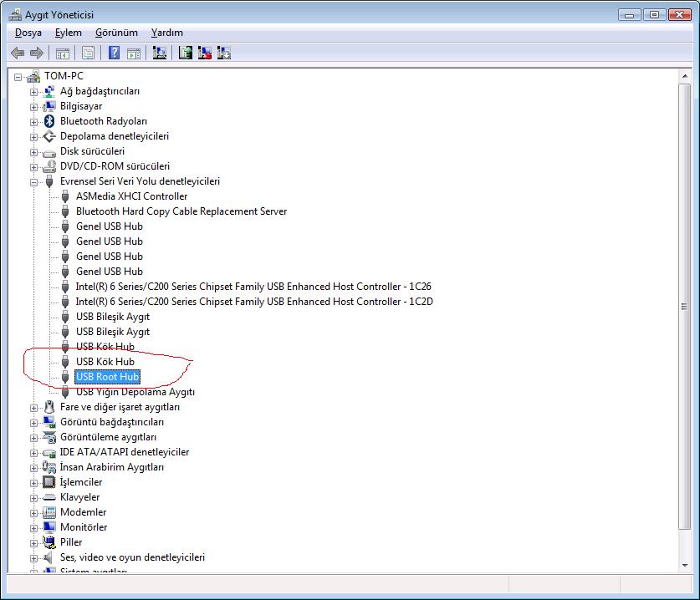Collapse Evrensel Seri Veri Yolu denetleyicileri
This screenshot has height=600, width=700.
point(34,181)
